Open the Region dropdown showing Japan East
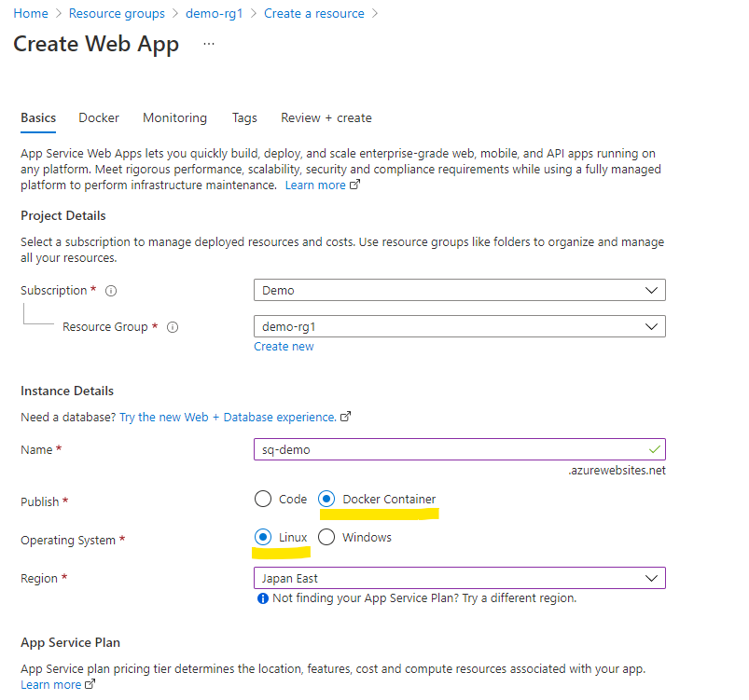Viewport: 749px width, 700px height. tap(459, 578)
